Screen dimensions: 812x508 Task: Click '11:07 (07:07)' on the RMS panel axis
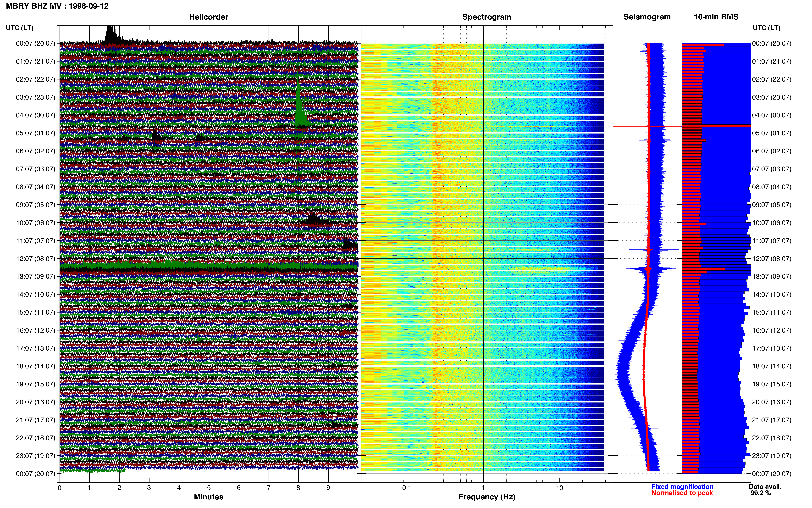point(772,240)
